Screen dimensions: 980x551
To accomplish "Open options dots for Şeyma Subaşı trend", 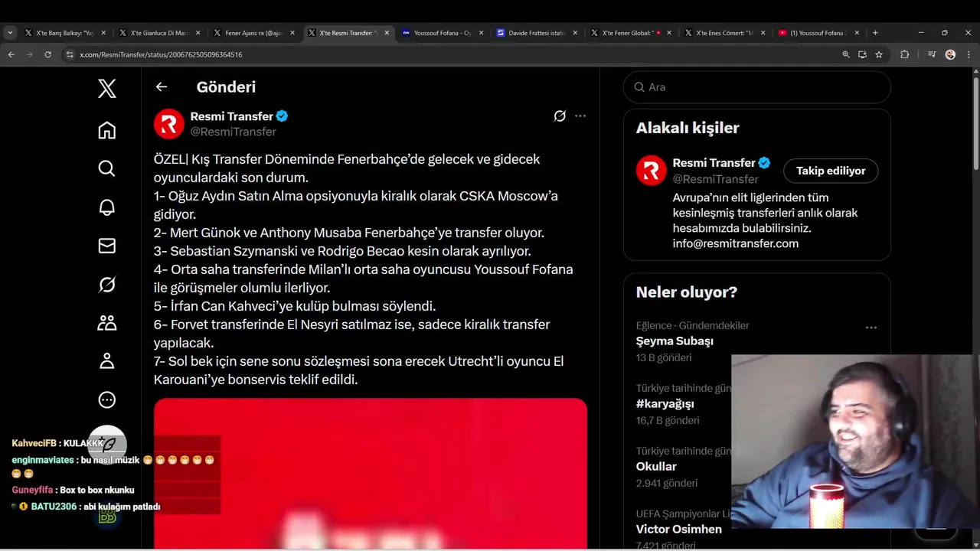I will (x=871, y=328).
